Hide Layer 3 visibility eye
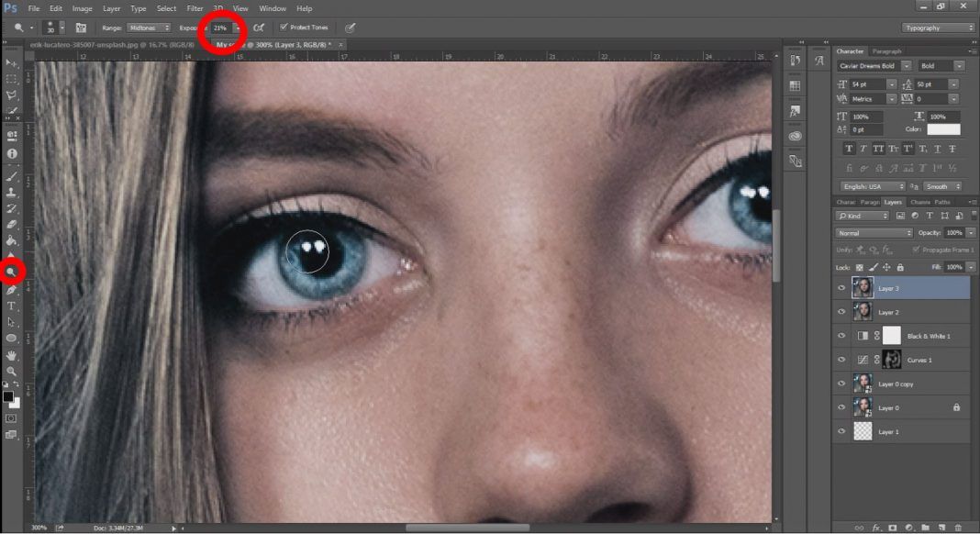Viewport: 980px width, 534px height. 841,288
